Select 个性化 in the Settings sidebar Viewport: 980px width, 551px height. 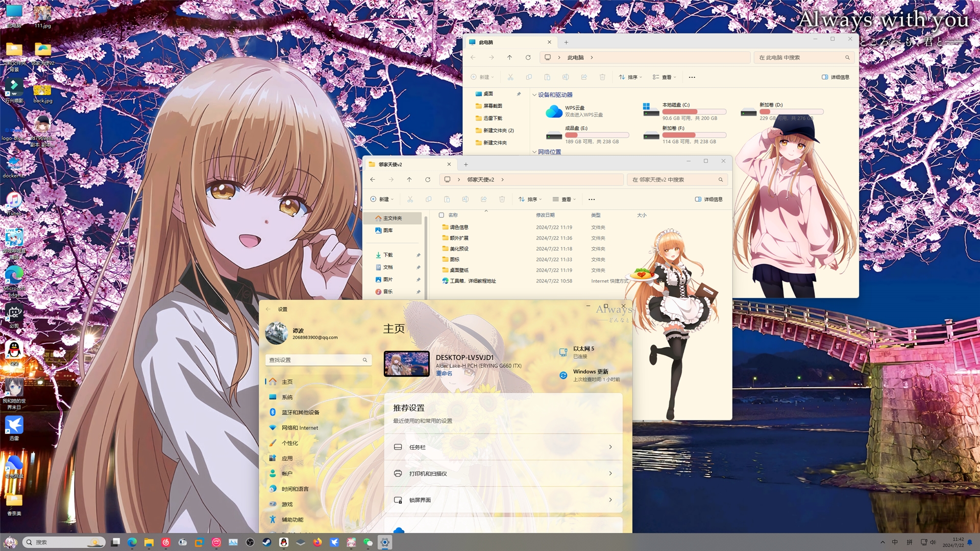click(x=290, y=443)
